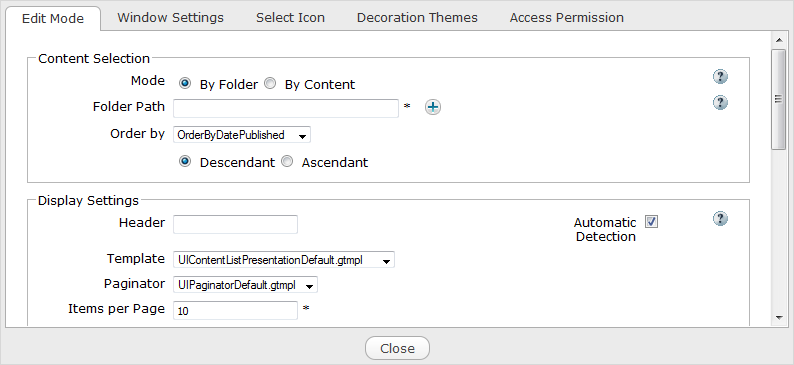794x365 pixels.
Task: Go to the Decoration Themes tab
Action: point(417,18)
